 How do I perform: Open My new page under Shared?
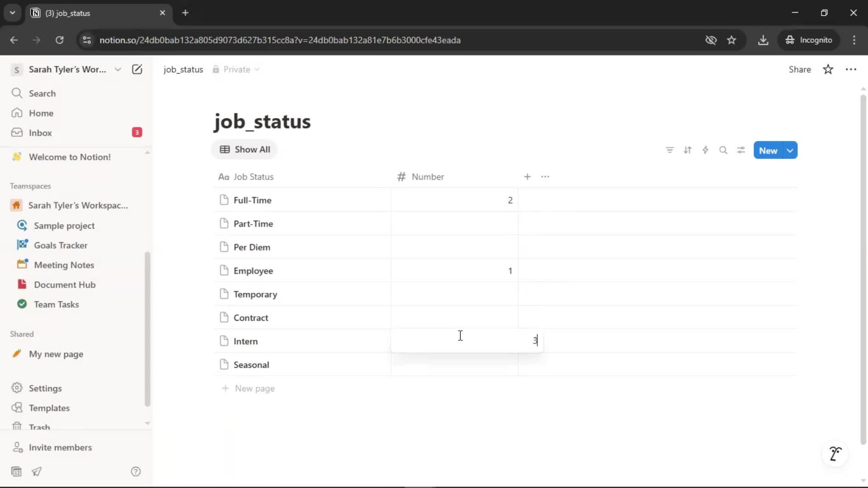(x=56, y=354)
